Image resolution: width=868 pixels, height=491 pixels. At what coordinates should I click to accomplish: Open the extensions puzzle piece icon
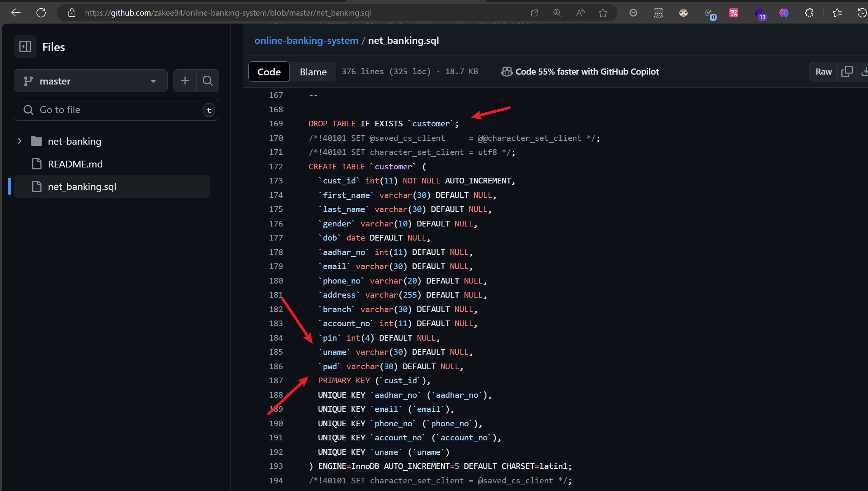tap(809, 13)
